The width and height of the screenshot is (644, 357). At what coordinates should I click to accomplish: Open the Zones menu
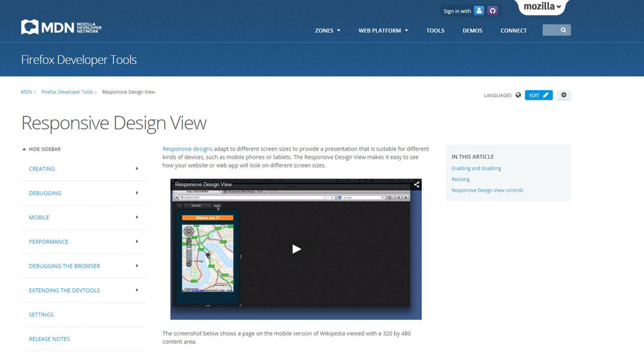(327, 30)
